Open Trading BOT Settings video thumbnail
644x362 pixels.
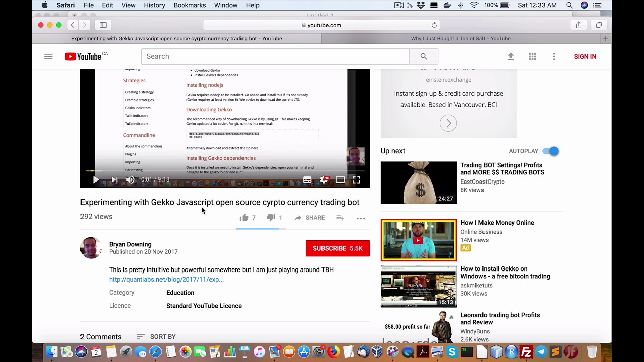click(419, 183)
